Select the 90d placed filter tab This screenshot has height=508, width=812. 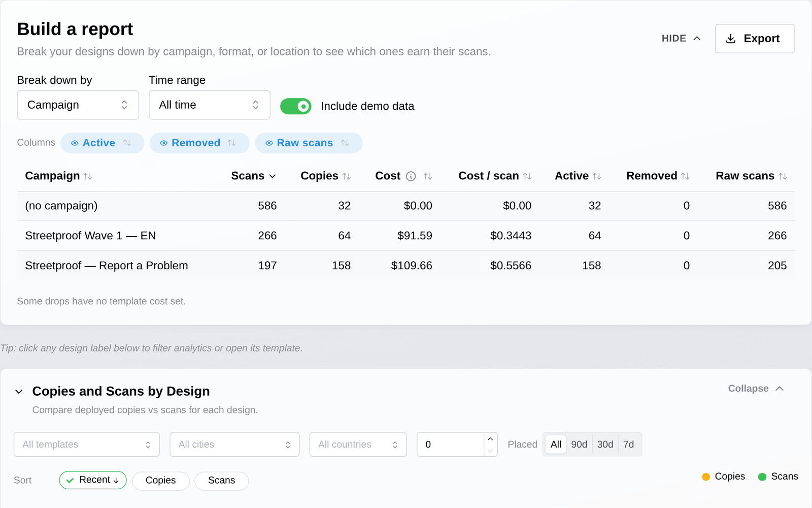(579, 444)
